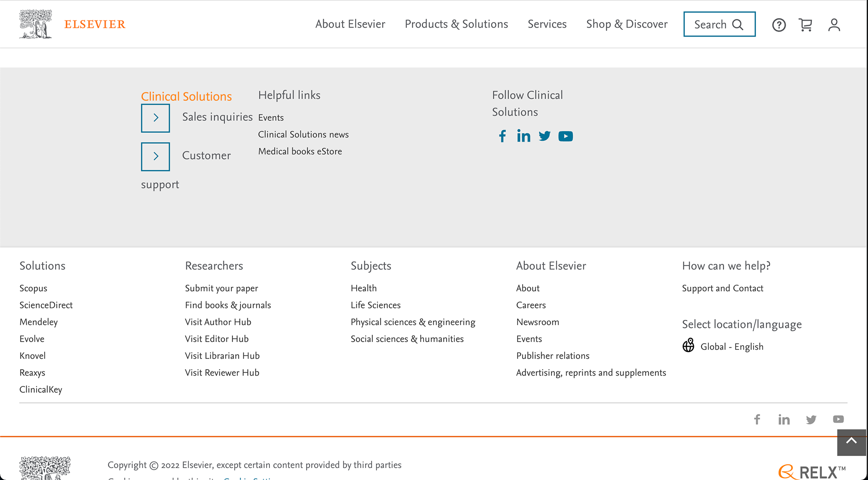Click the gray footer Facebook icon
The width and height of the screenshot is (868, 480).
click(x=757, y=419)
